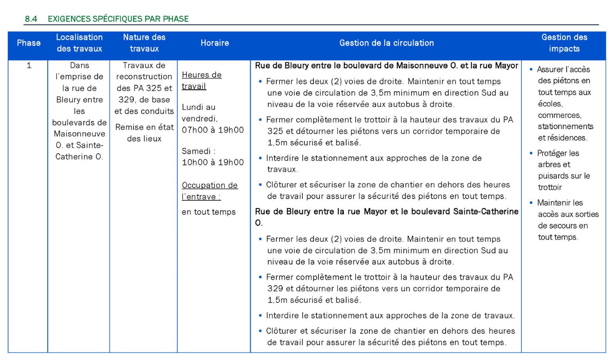Click the Maintenir les accès aux sorties bullet
Screen dimensions: 614x364
(x=568, y=220)
